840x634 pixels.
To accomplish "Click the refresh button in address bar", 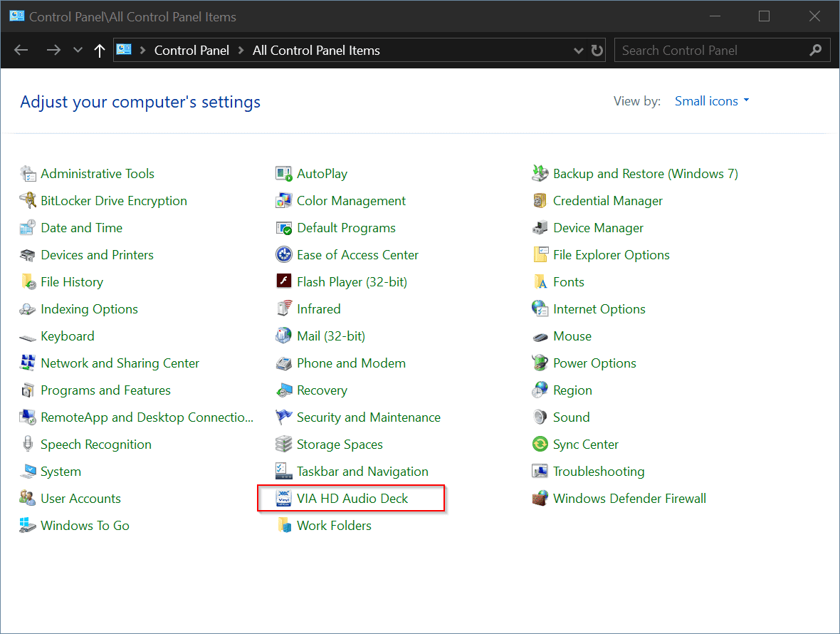I will (x=597, y=50).
